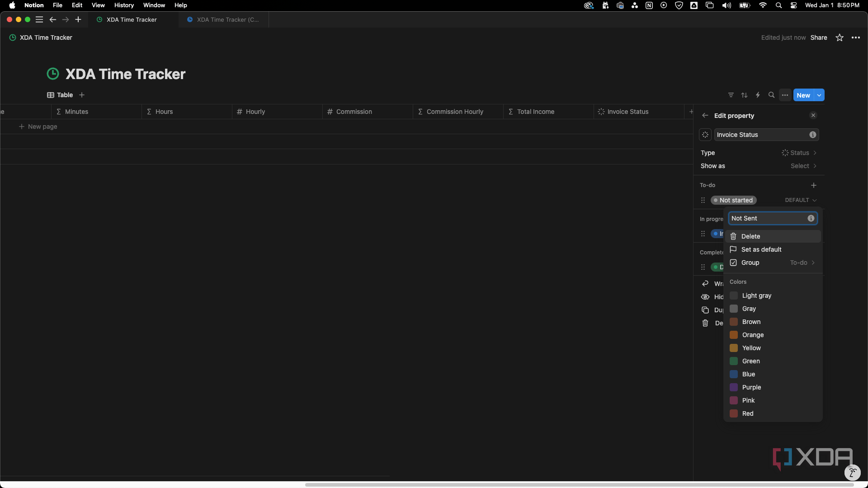The width and height of the screenshot is (868, 488).
Task: Open the View menu
Action: pyautogui.click(x=98, y=5)
